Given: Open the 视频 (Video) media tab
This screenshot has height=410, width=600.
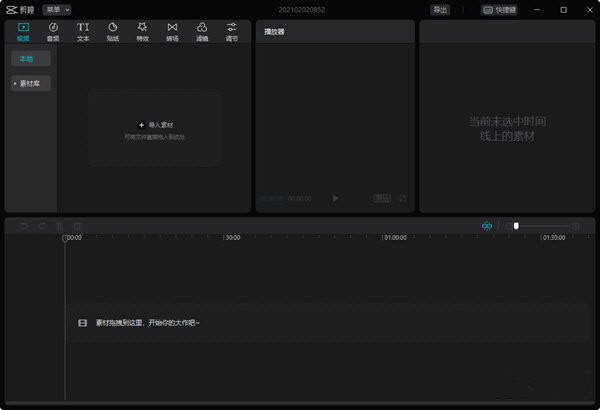Looking at the screenshot, I should (x=24, y=31).
